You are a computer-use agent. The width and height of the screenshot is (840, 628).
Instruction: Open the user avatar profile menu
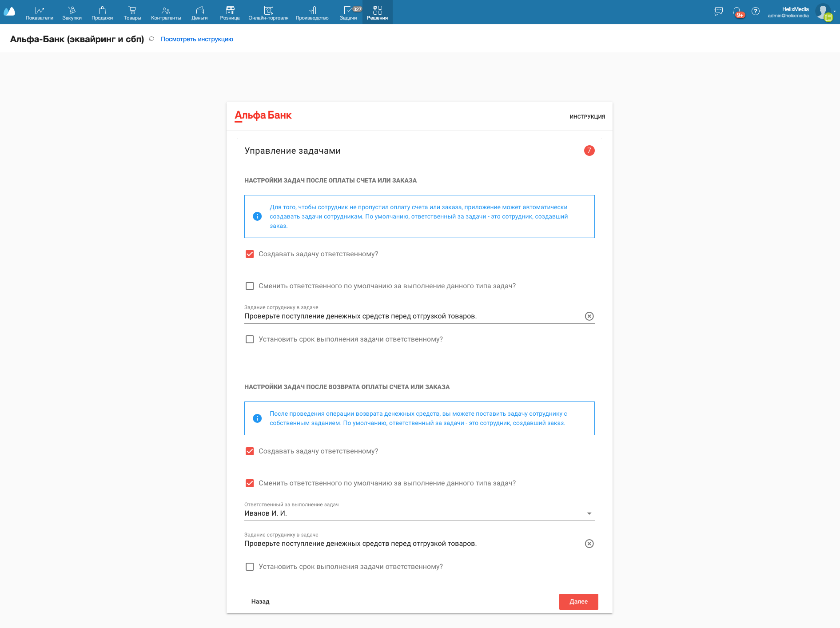(x=824, y=12)
